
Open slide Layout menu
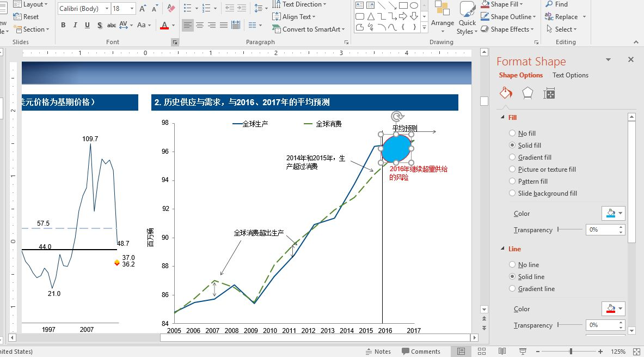click(30, 4)
